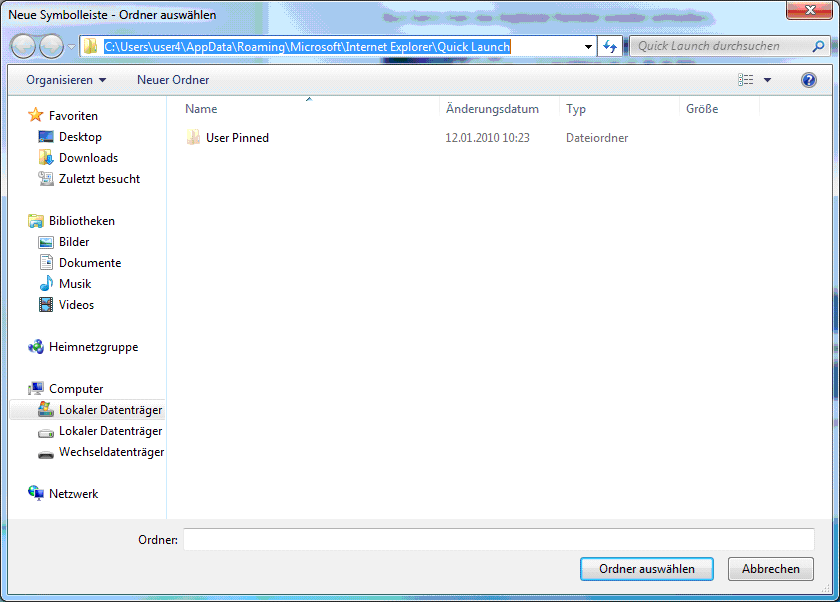
Task: Open the Organisieren dropdown menu
Action: (x=66, y=80)
